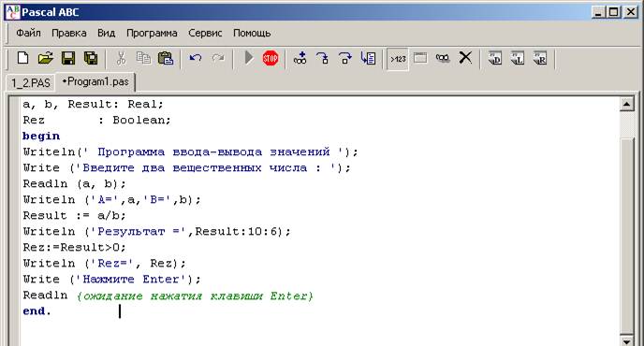Stop program execution with the red STOP icon
644x346 pixels.
[271, 58]
